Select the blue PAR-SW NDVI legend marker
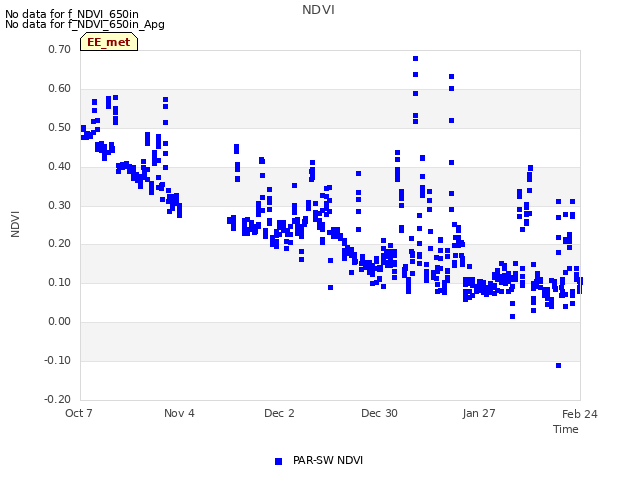Screen dimensions: 640x480 (x=278, y=461)
